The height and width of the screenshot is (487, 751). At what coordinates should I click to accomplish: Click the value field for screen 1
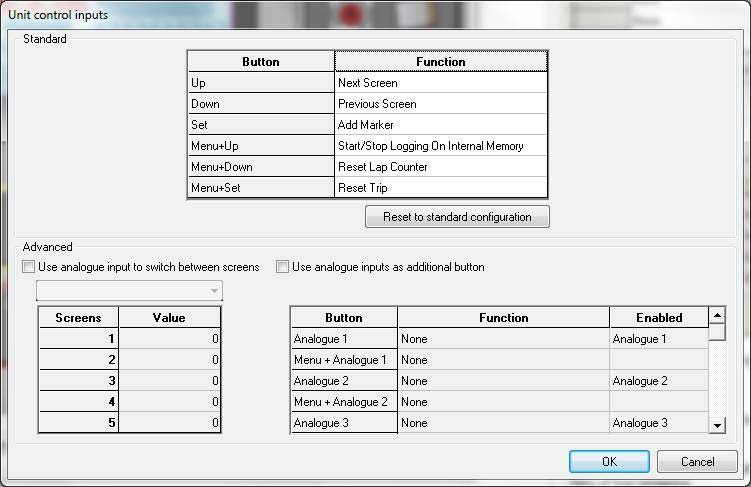click(x=170, y=339)
